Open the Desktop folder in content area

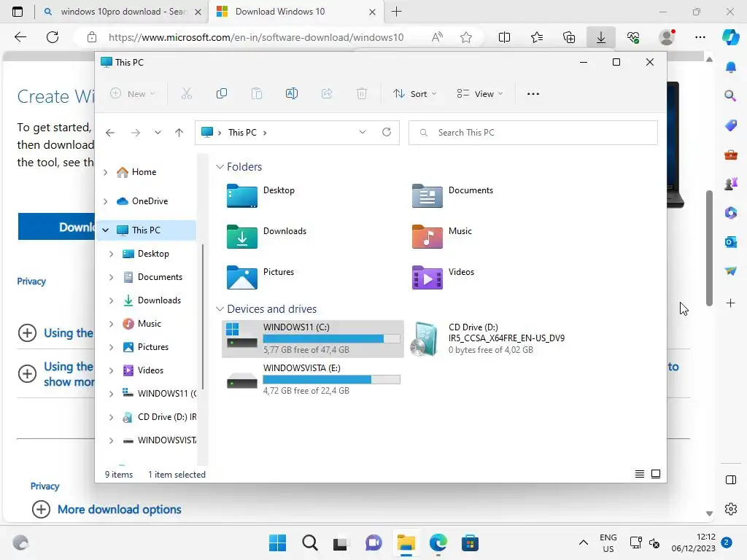tap(260, 195)
